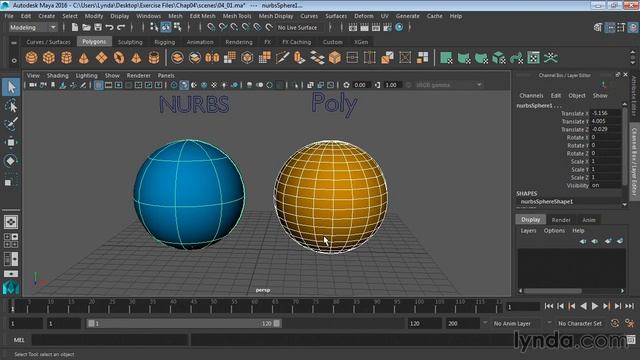Open the Render tab in Layer Editor
Screen dimensions: 640x360
click(x=561, y=220)
